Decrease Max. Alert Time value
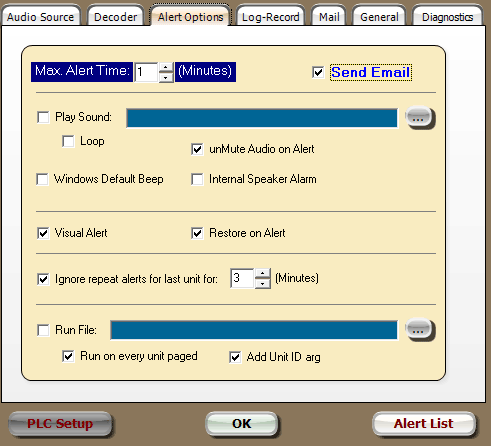 pyautogui.click(x=166, y=77)
